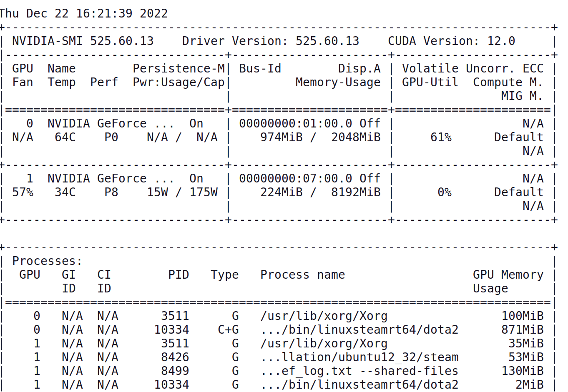Click the timestamp 'Thu Dec 22 16:21:39 2022'
The height and width of the screenshot is (392, 568).
(83, 13)
